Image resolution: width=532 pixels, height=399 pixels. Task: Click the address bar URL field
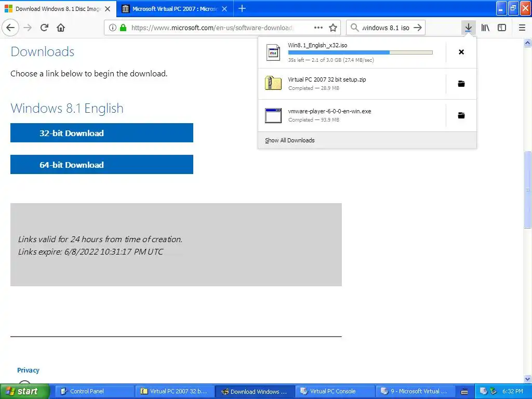(212, 28)
